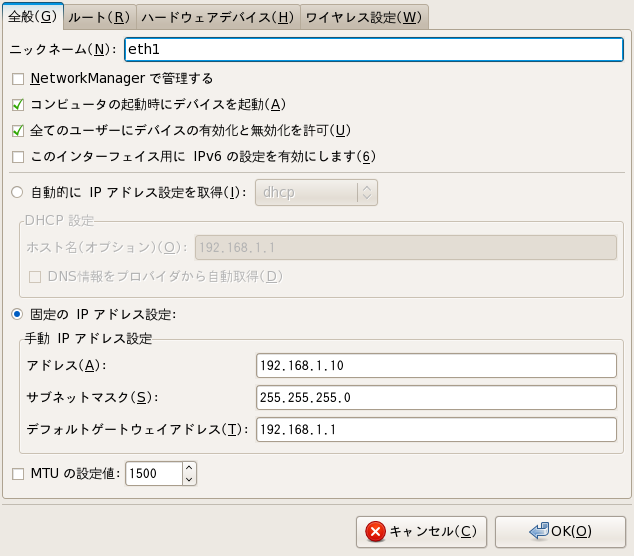The image size is (634, 556).
Task: Decrease MTU value with down arrow
Action: [189, 479]
